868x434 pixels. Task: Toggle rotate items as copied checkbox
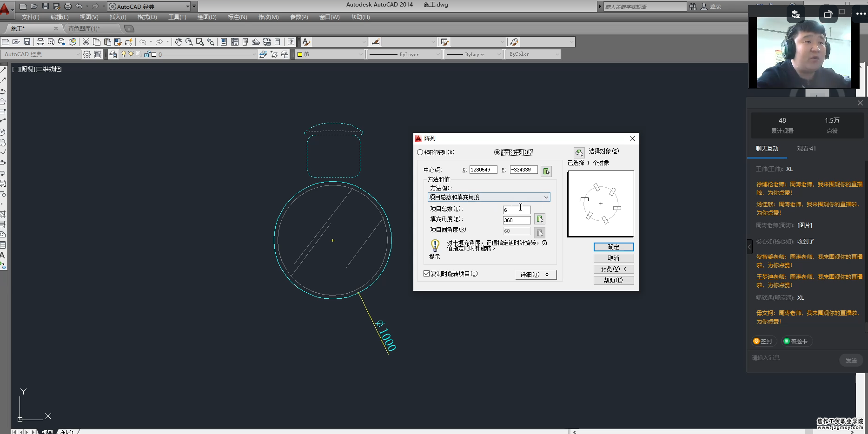[427, 274]
